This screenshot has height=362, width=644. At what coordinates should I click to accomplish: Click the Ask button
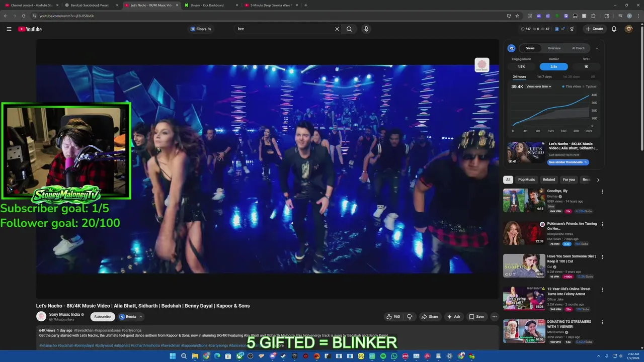click(453, 317)
